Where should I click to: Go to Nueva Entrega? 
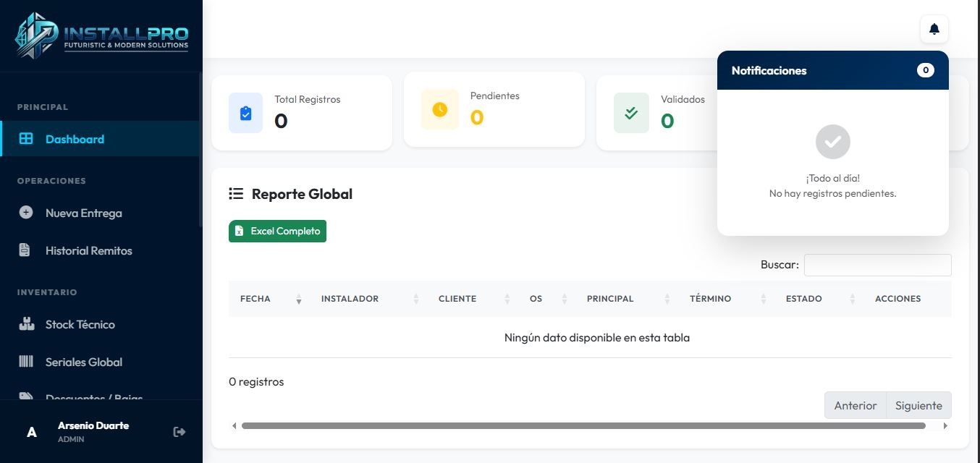[x=100, y=213]
